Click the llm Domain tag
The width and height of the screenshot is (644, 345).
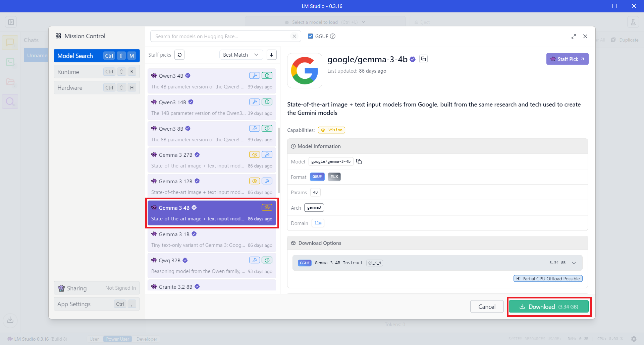(x=318, y=223)
